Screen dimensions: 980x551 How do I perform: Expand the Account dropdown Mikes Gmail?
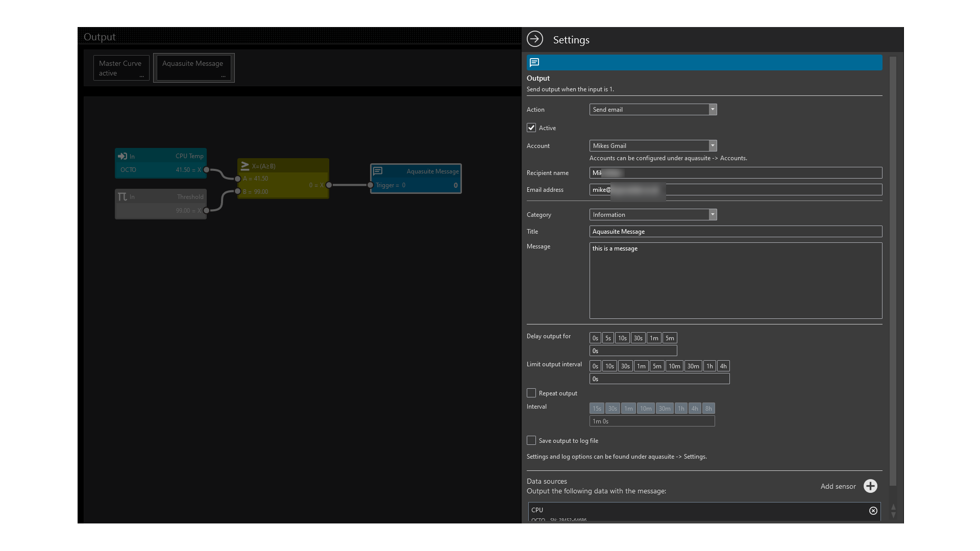[653, 146]
